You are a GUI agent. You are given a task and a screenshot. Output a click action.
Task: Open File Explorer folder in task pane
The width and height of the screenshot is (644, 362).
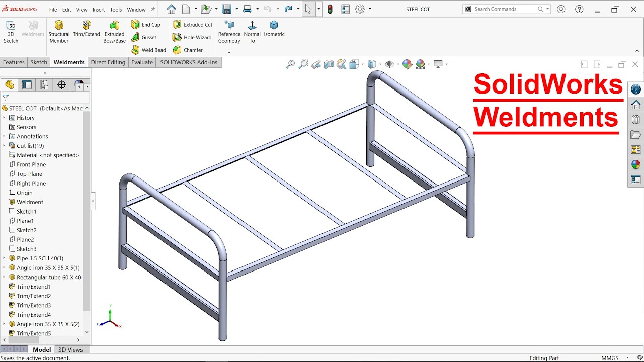pos(636,135)
